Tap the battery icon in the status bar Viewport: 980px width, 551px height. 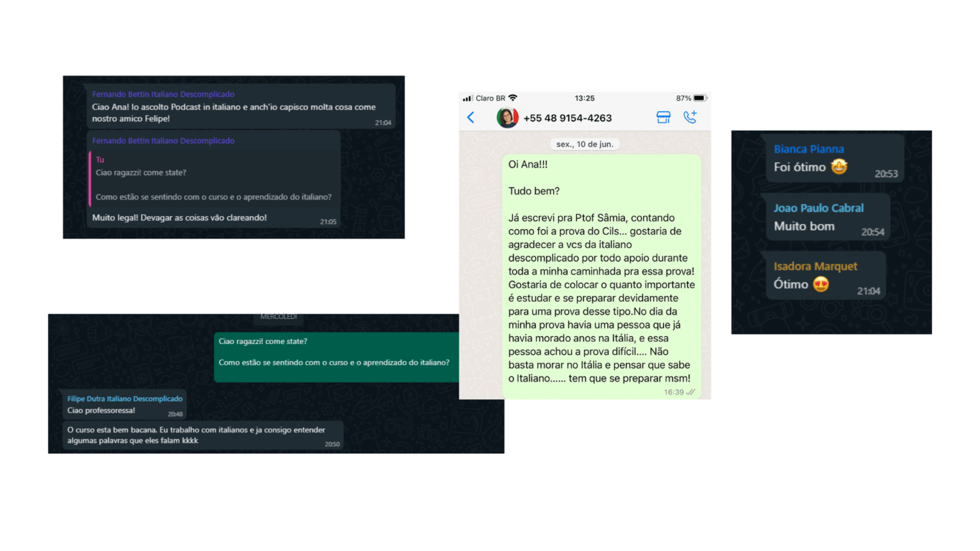tap(700, 98)
